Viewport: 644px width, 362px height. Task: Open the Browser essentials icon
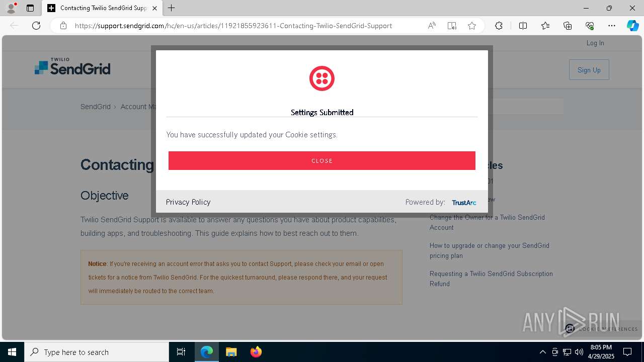tap(590, 26)
